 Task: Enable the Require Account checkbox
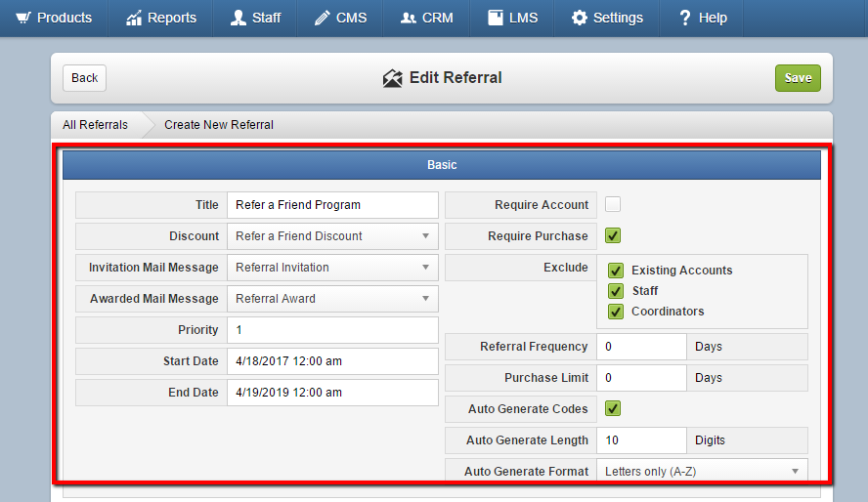[613, 204]
